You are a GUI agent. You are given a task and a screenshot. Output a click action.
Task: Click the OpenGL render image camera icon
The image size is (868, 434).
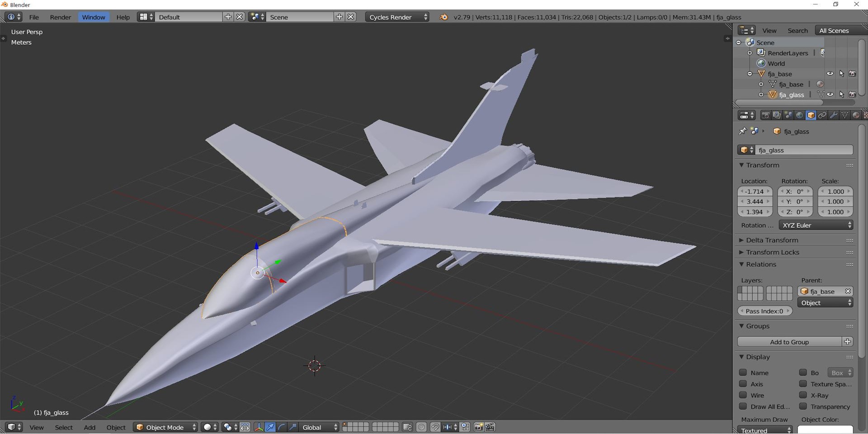[478, 427]
